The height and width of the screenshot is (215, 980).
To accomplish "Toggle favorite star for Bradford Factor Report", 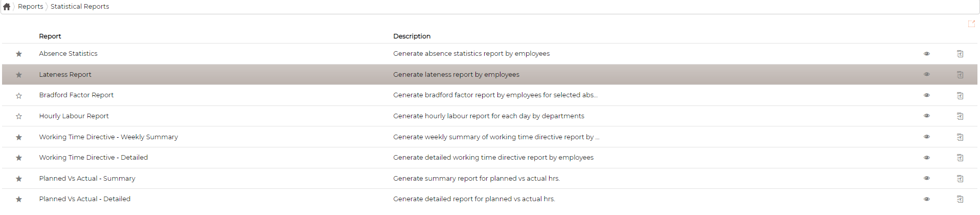I will [x=19, y=96].
